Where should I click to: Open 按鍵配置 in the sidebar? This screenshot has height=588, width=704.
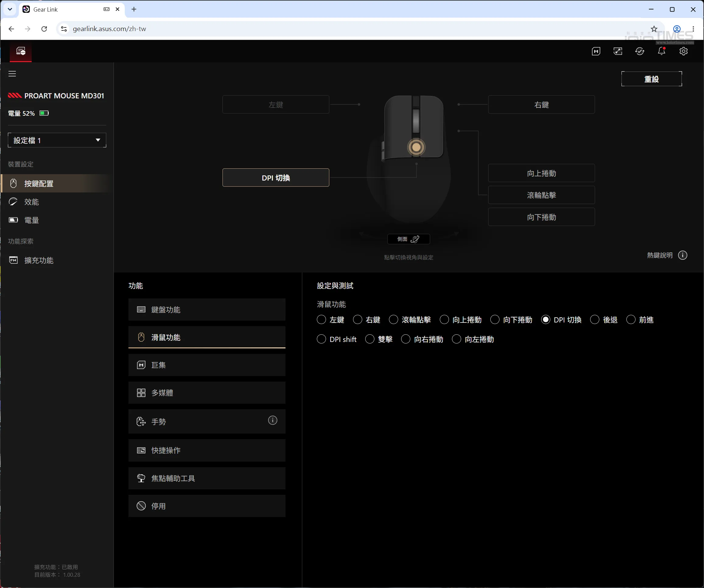click(57, 184)
